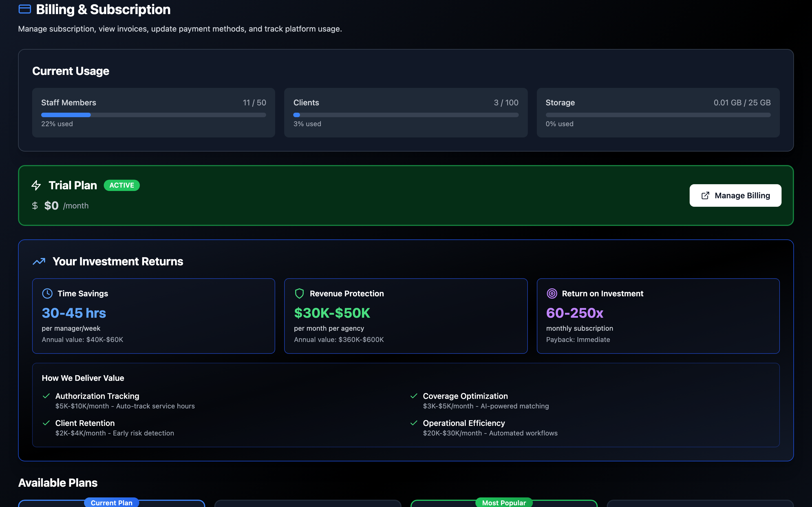This screenshot has height=507, width=812.
Task: Select the Current Plan badge
Action: [x=111, y=502]
